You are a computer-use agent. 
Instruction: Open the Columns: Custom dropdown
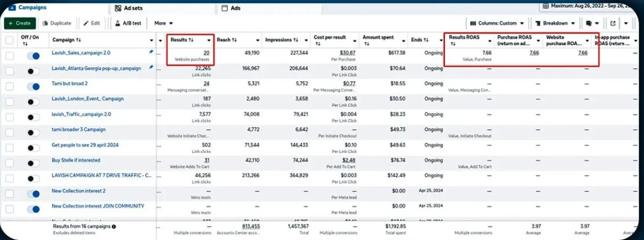click(x=497, y=23)
